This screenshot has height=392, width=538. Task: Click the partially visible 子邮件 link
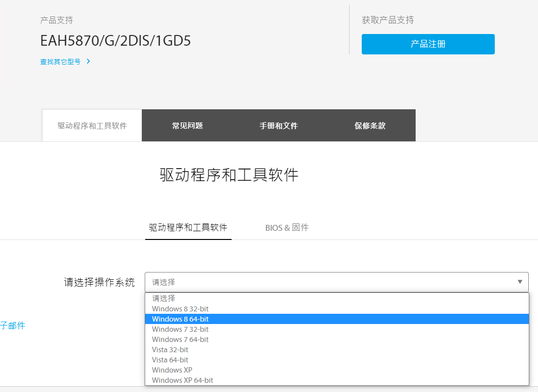coord(13,326)
